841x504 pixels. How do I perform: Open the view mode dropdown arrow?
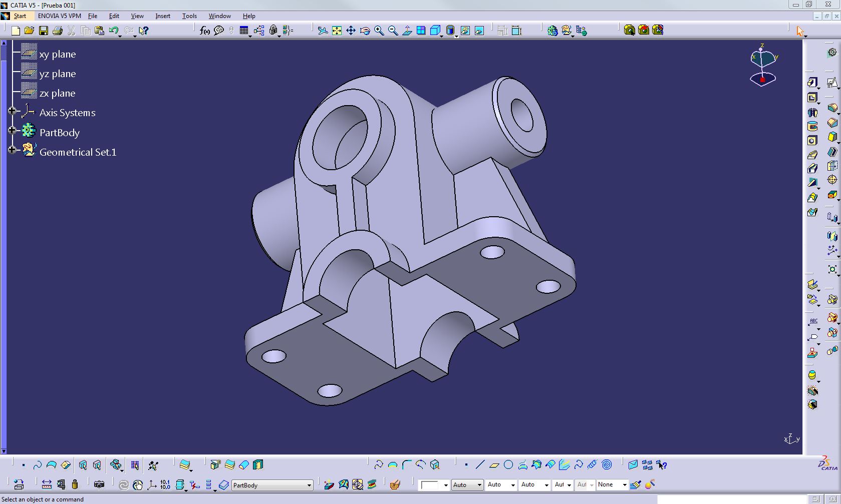[455, 36]
